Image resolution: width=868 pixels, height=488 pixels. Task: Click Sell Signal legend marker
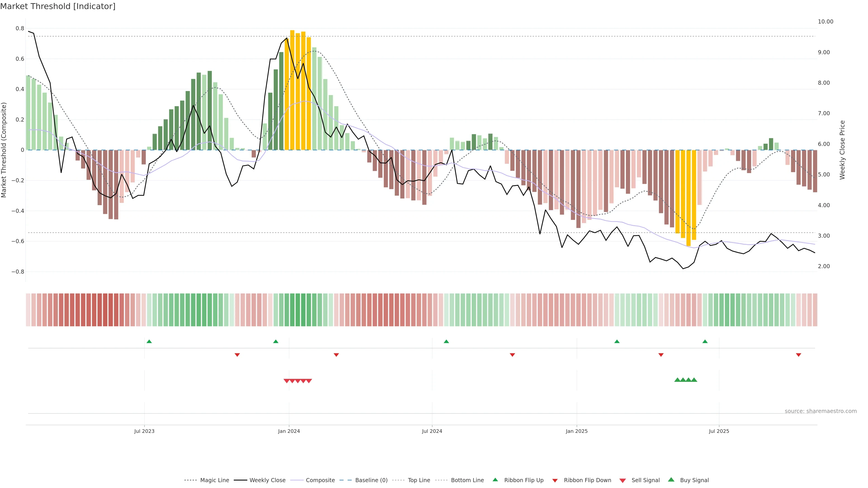(623, 481)
